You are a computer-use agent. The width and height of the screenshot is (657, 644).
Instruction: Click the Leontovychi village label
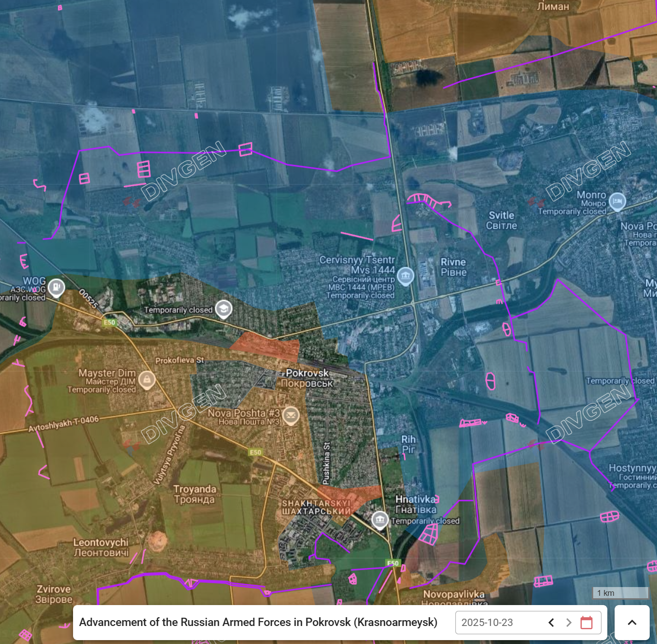click(101, 542)
